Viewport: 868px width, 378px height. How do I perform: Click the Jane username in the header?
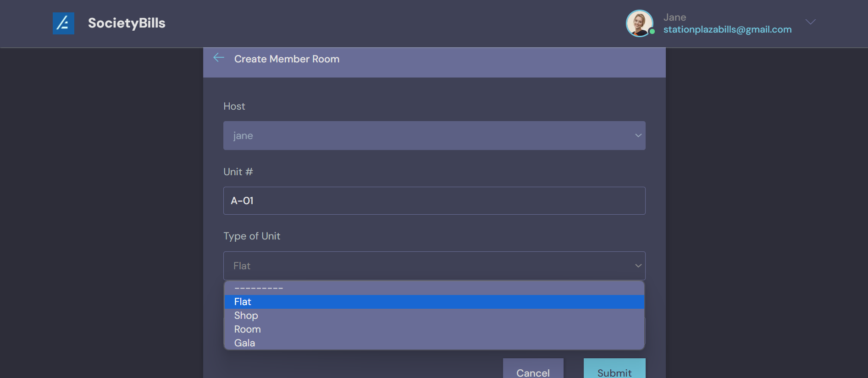674,17
